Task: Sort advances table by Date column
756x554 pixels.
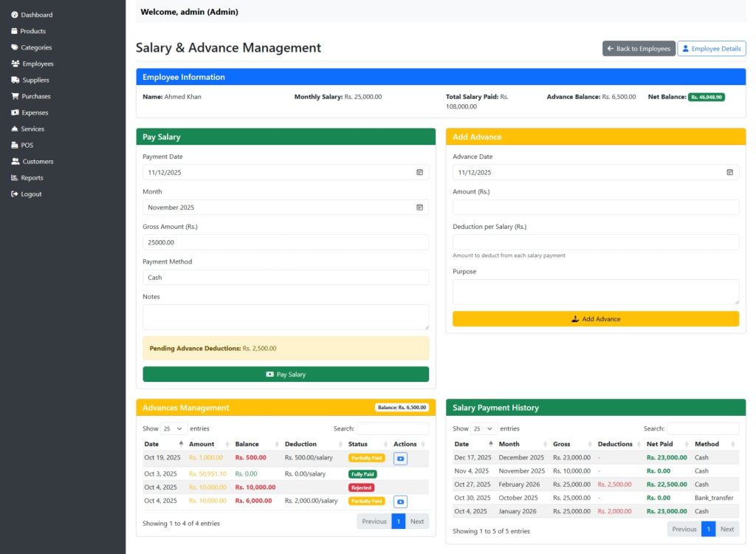Action: coord(162,444)
